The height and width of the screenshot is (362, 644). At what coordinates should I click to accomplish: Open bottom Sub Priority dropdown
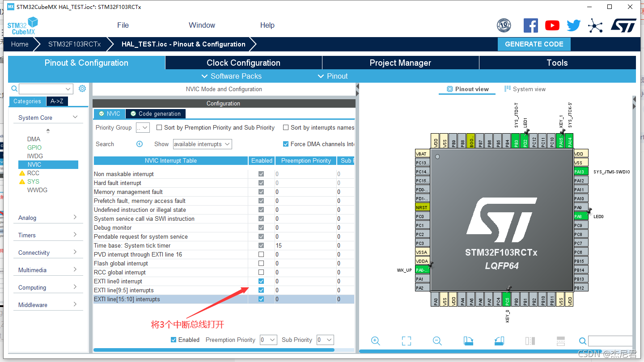click(x=325, y=340)
